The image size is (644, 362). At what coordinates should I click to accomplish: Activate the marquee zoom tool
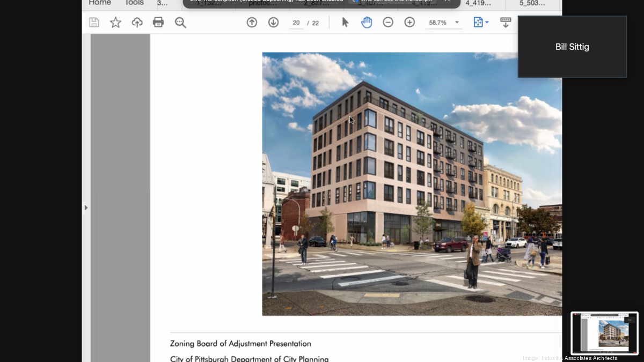(x=181, y=22)
